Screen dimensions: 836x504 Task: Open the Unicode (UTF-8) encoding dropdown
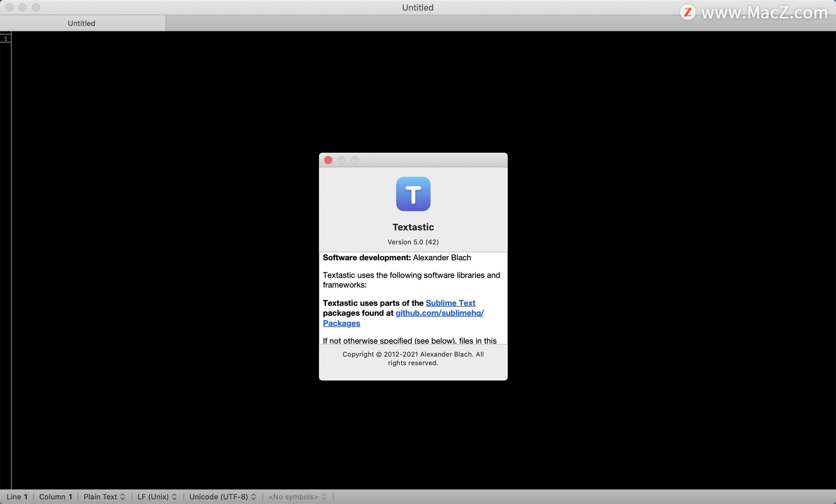[222, 497]
